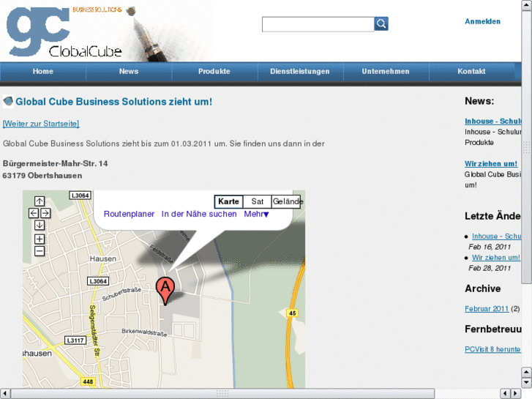The width and height of the screenshot is (532, 399).
Task: Click the icon beside article headline
Action: (x=8, y=101)
